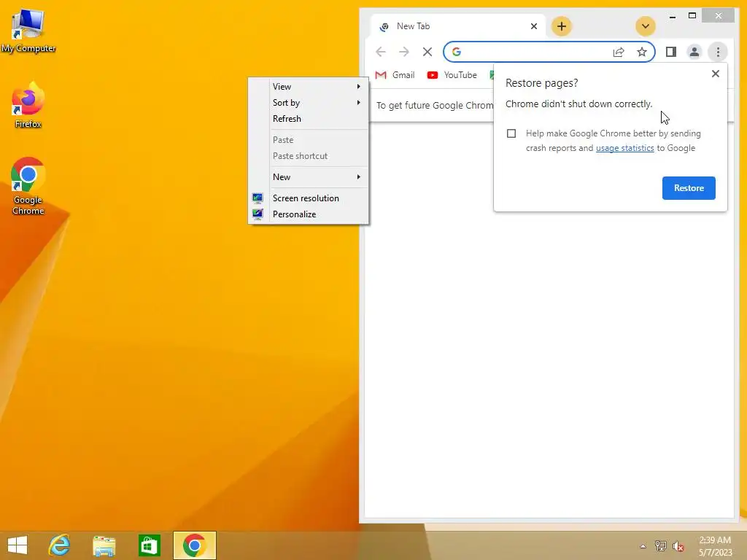Launch Internet Explorer from taskbar
Image resolution: width=747 pixels, height=560 pixels.
coord(60,545)
